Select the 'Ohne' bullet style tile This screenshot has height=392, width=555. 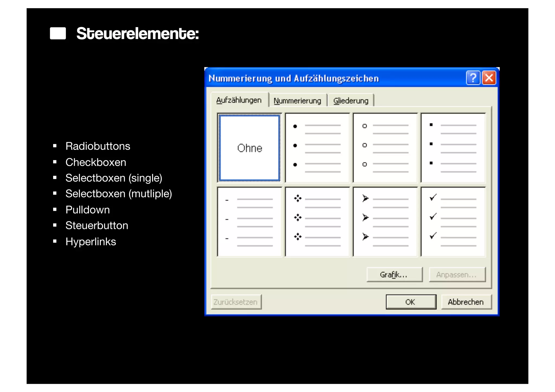click(x=249, y=148)
